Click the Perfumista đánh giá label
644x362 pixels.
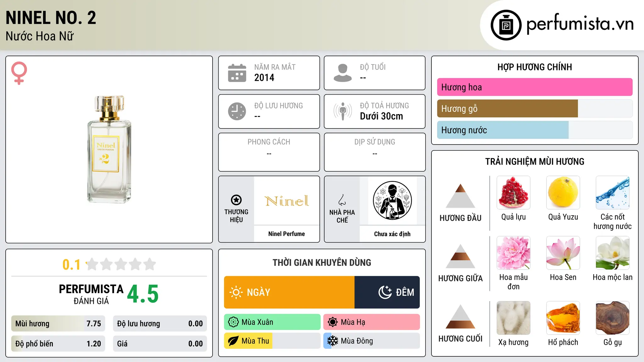(x=91, y=294)
